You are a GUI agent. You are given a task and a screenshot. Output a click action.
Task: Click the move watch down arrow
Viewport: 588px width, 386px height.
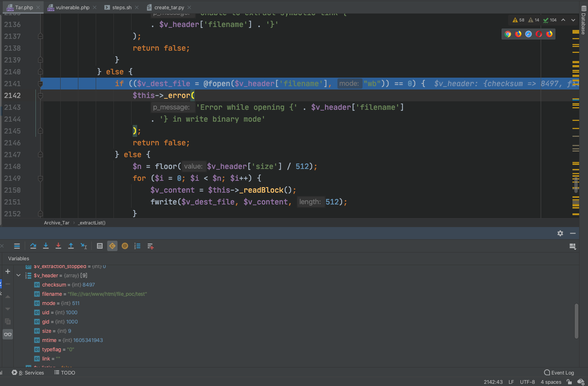(x=8, y=309)
